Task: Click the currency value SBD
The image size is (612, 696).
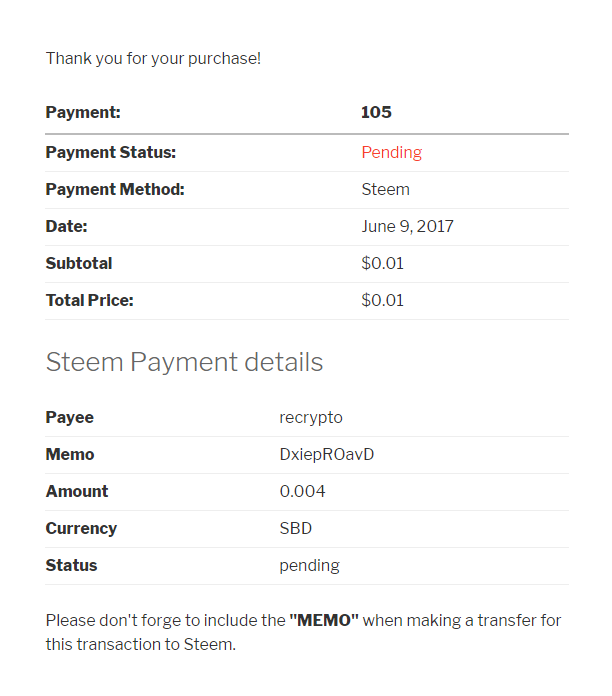Action: [295, 528]
